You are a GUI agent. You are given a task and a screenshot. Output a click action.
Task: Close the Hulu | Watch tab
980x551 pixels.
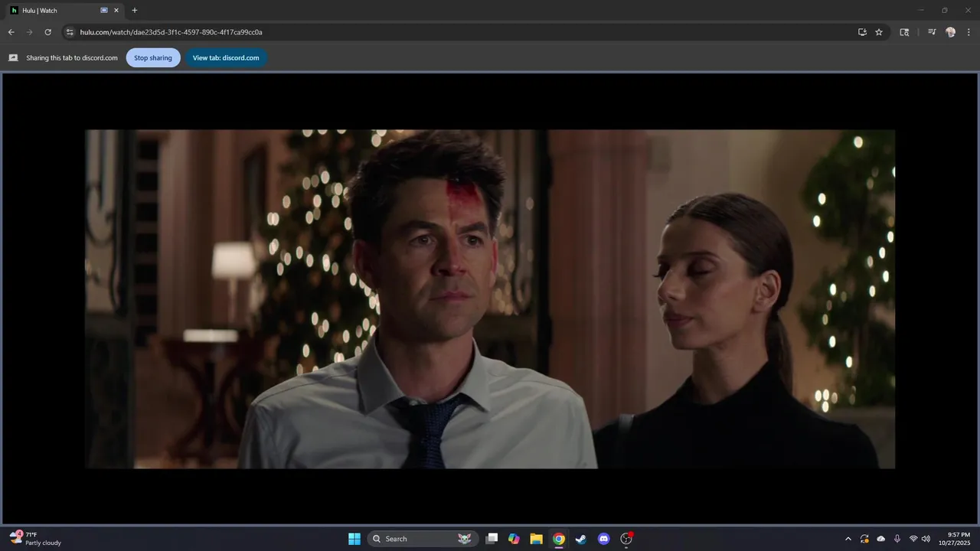pyautogui.click(x=116, y=11)
